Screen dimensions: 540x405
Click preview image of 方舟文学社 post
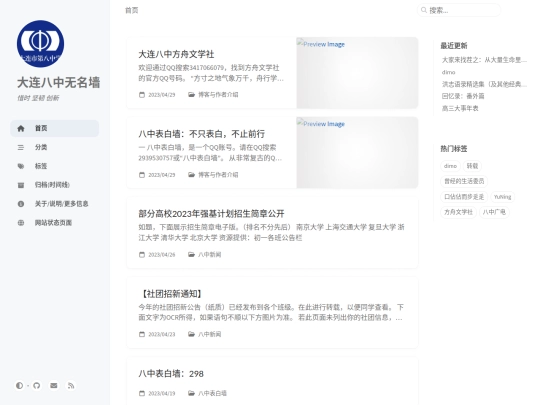pyautogui.click(x=357, y=73)
